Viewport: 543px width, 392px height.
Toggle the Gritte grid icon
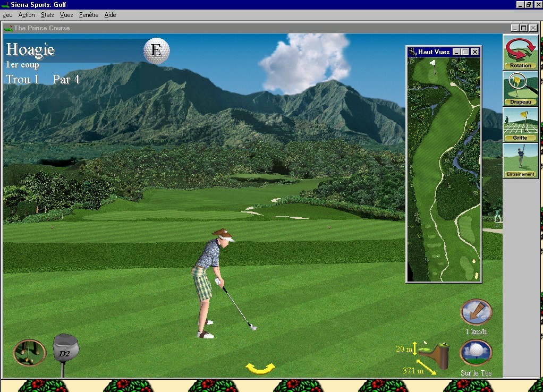pos(520,125)
